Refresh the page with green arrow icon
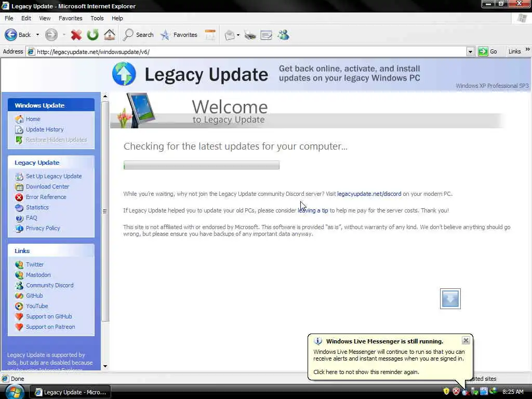 pos(92,35)
